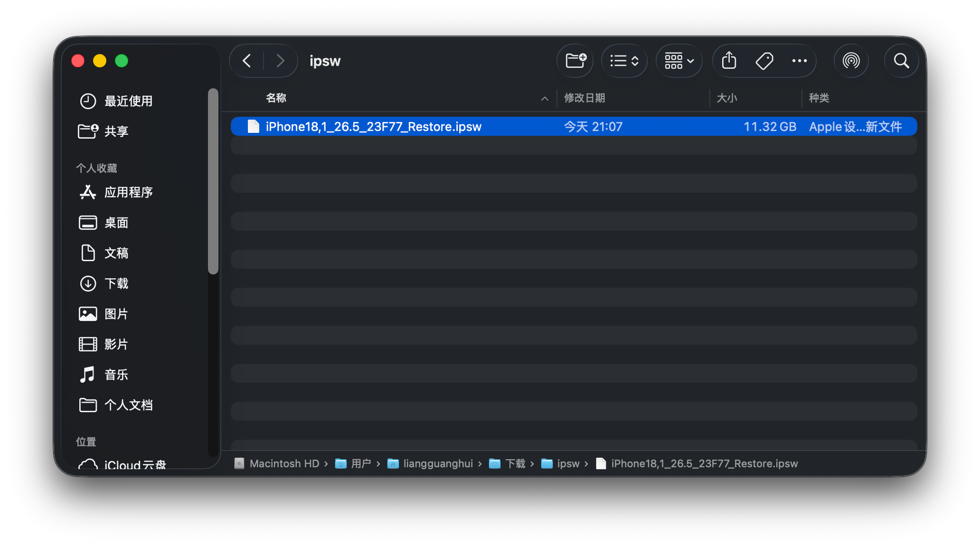Click the picture icon beside 图片

click(x=88, y=314)
